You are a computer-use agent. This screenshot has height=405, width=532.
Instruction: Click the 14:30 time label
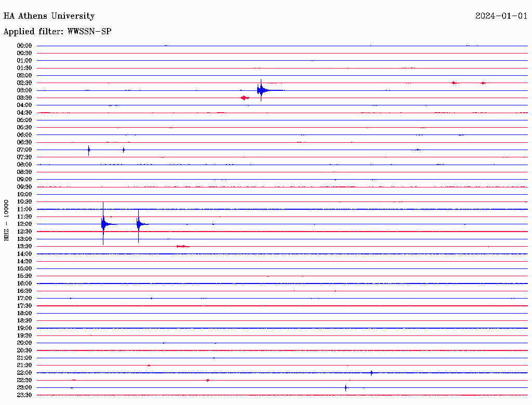click(24, 261)
